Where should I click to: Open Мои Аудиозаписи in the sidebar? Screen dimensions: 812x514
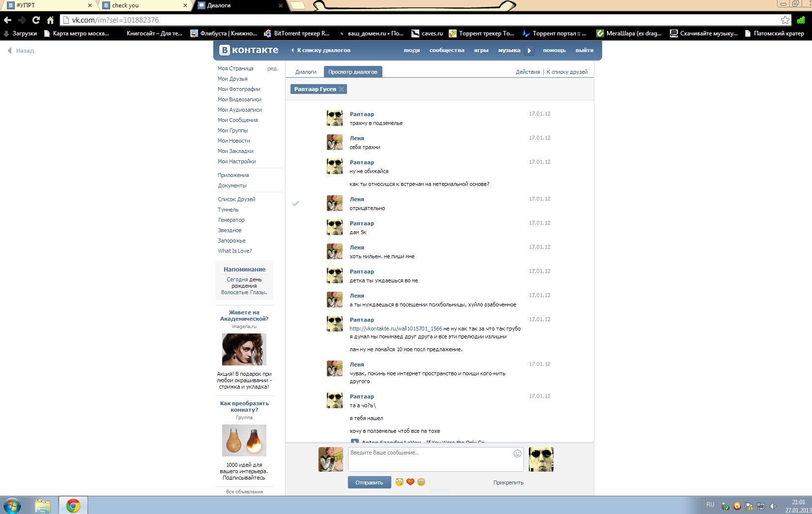coord(240,110)
